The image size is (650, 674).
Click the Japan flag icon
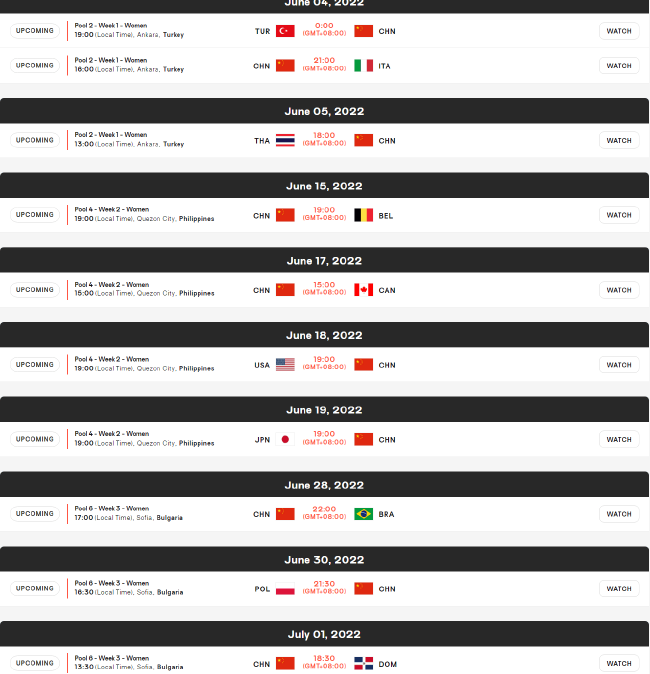[285, 439]
